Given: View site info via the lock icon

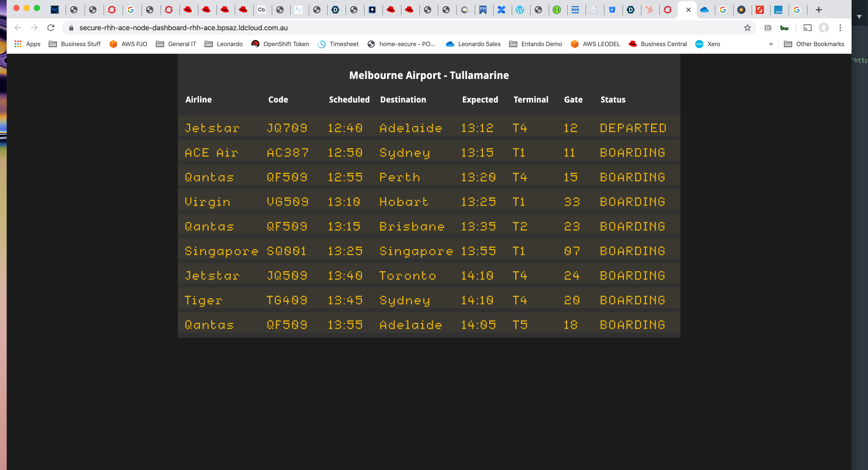Looking at the screenshot, I should coord(71,28).
